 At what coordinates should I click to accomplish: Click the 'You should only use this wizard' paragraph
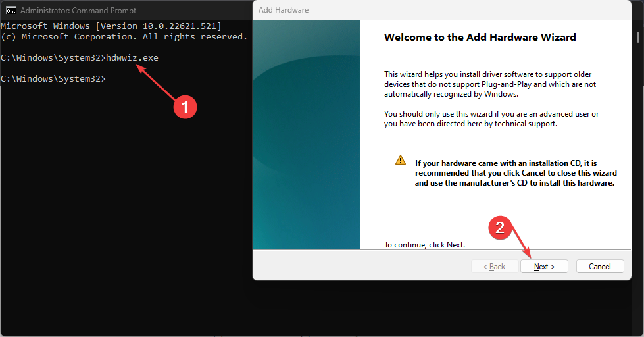tap(491, 118)
